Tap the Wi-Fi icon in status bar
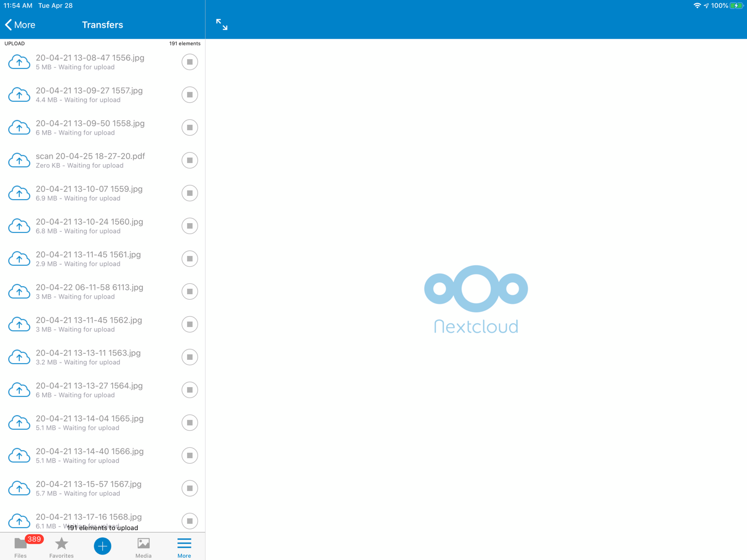 coord(697,5)
